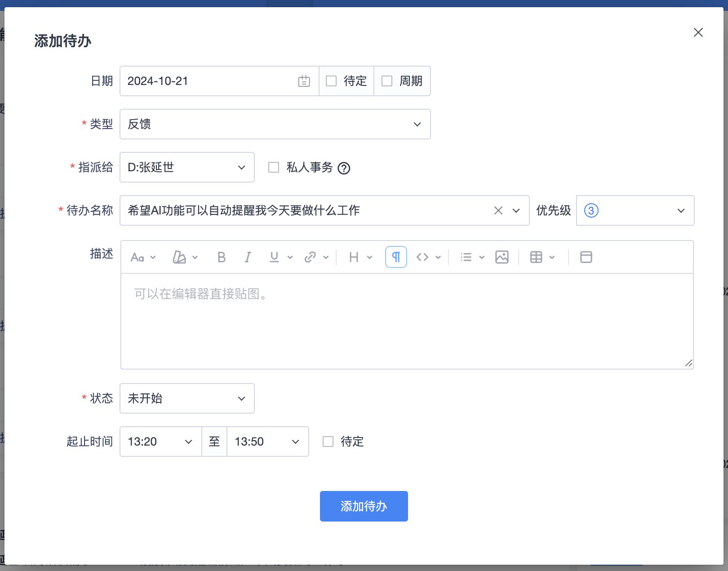Viewport: 728px width, 571px height.
Task: Check the 私人事务 checkbox
Action: tap(274, 168)
